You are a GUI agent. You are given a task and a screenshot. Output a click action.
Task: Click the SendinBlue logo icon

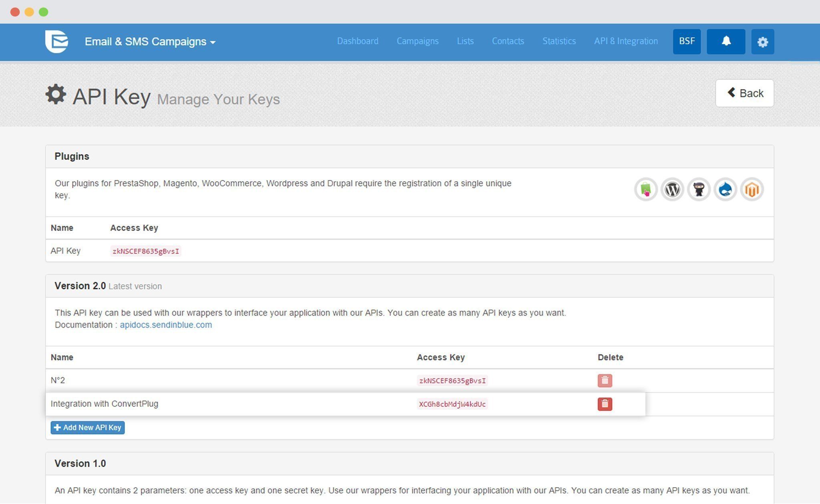(56, 41)
